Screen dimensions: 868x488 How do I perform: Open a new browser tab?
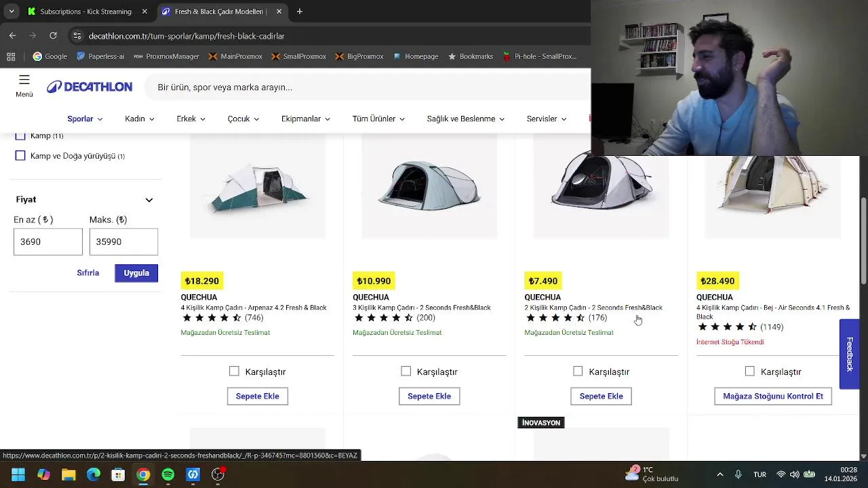tap(300, 12)
